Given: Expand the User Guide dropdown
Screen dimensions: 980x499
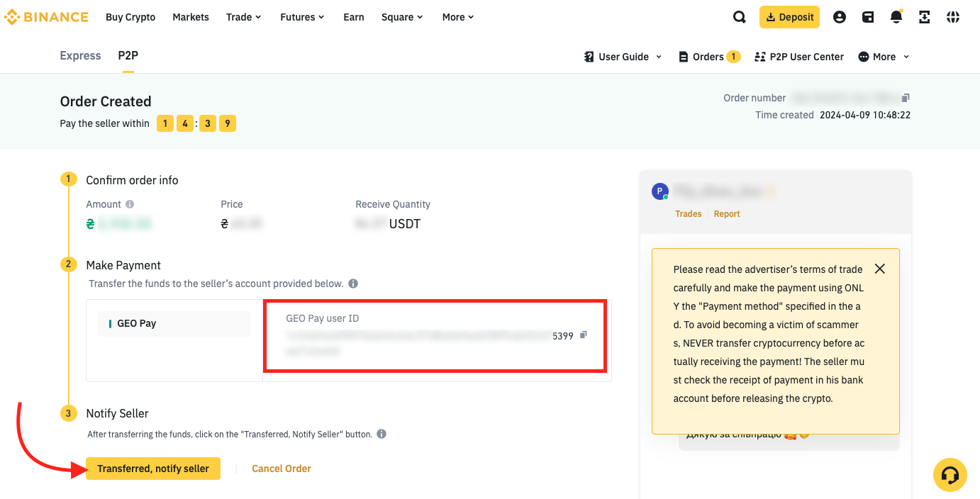Looking at the screenshot, I should (x=623, y=57).
